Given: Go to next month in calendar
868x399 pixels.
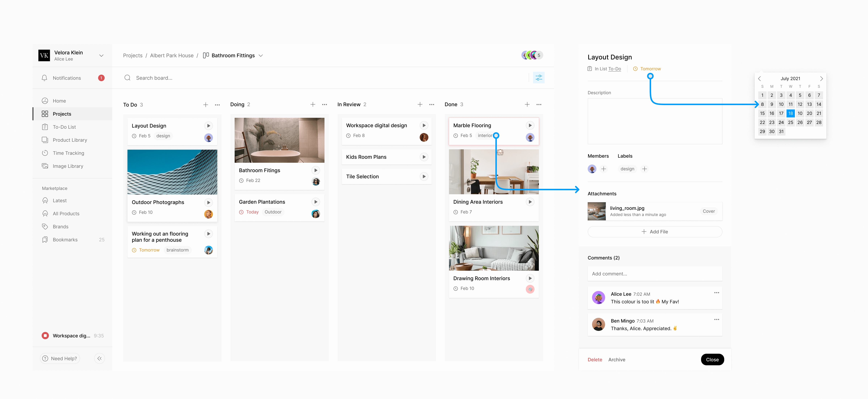Looking at the screenshot, I should [x=821, y=78].
